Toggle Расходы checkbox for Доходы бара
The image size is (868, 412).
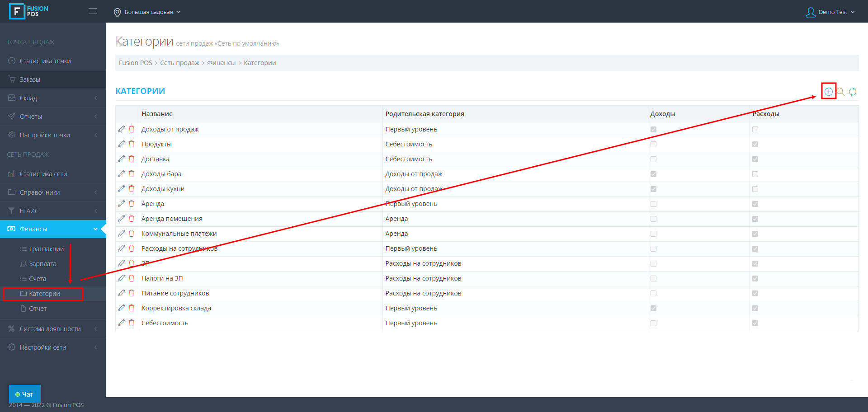coord(755,174)
